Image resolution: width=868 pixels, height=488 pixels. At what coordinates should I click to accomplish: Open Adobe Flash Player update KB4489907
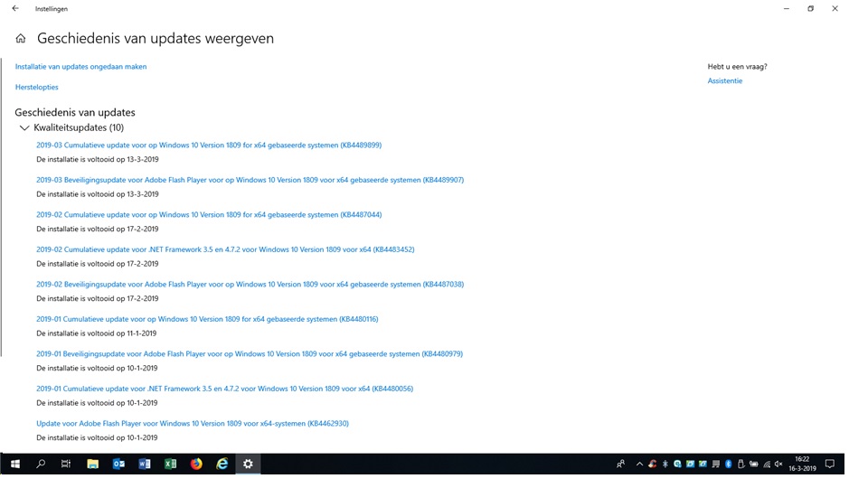pos(250,180)
